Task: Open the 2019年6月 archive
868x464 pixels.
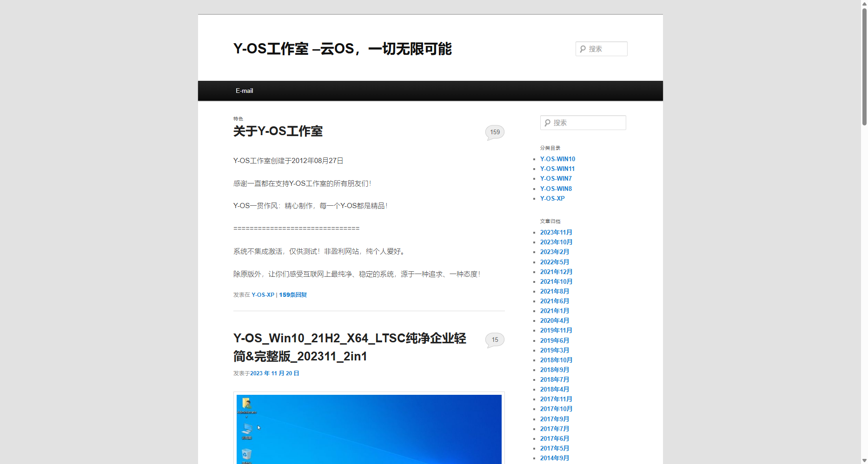Action: pos(555,340)
